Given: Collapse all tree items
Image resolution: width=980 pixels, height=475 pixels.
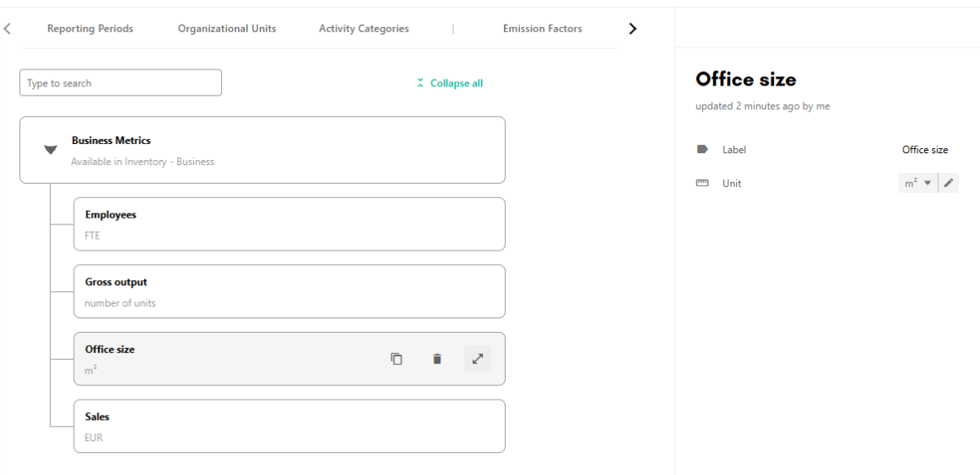Looking at the screenshot, I should tap(450, 83).
